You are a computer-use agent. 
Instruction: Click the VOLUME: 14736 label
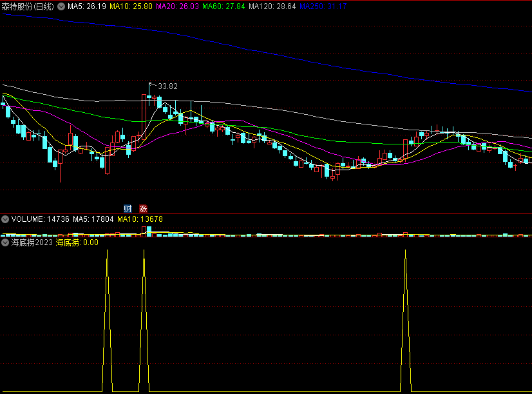coord(41,219)
